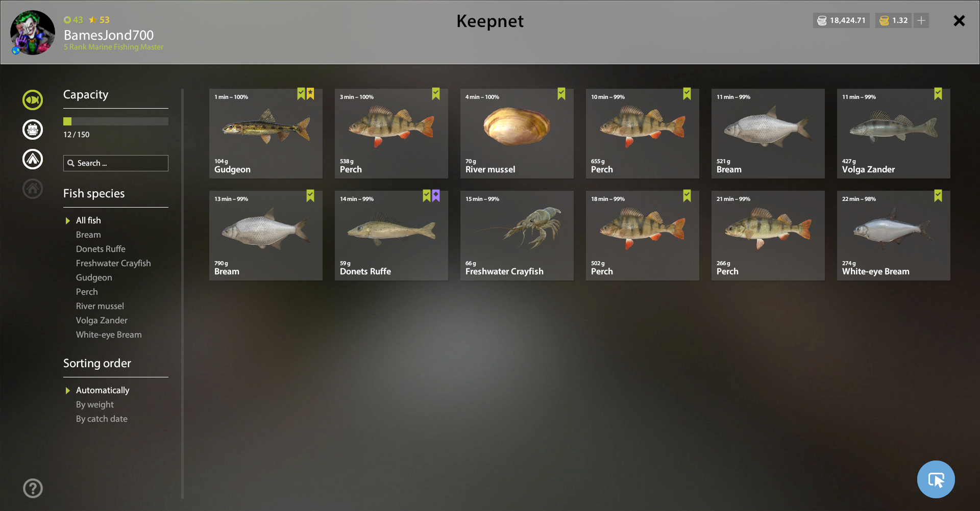Filter species by White-eye Bream
The width and height of the screenshot is (980, 511).
pyautogui.click(x=109, y=335)
